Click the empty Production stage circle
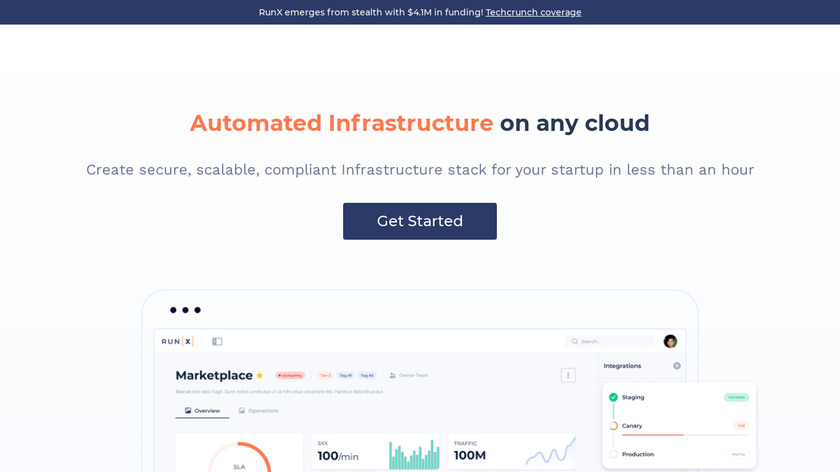 tap(613, 454)
